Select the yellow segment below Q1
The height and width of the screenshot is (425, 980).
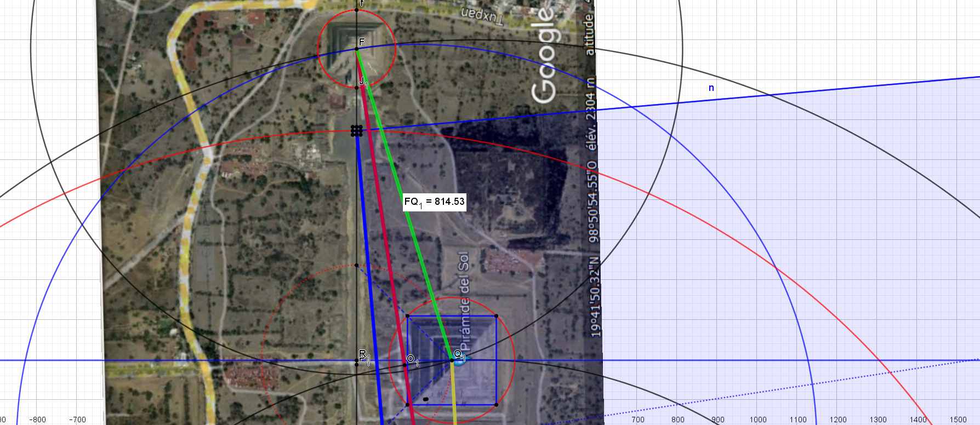(454, 394)
